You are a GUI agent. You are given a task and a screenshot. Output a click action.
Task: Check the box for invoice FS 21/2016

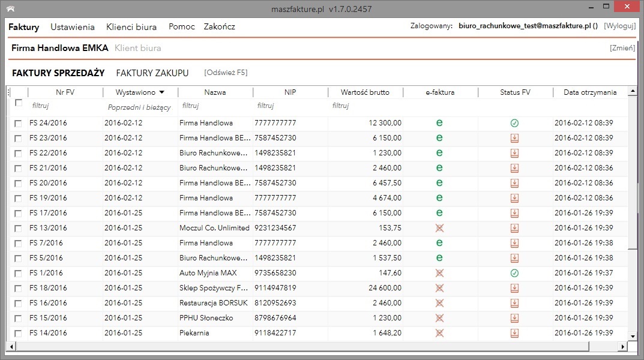[18, 169]
